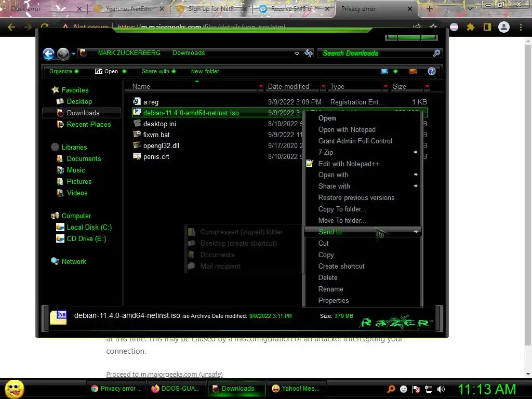Screen dimensions: 532x399
Task: Click New folder toolbar button
Action: point(205,71)
